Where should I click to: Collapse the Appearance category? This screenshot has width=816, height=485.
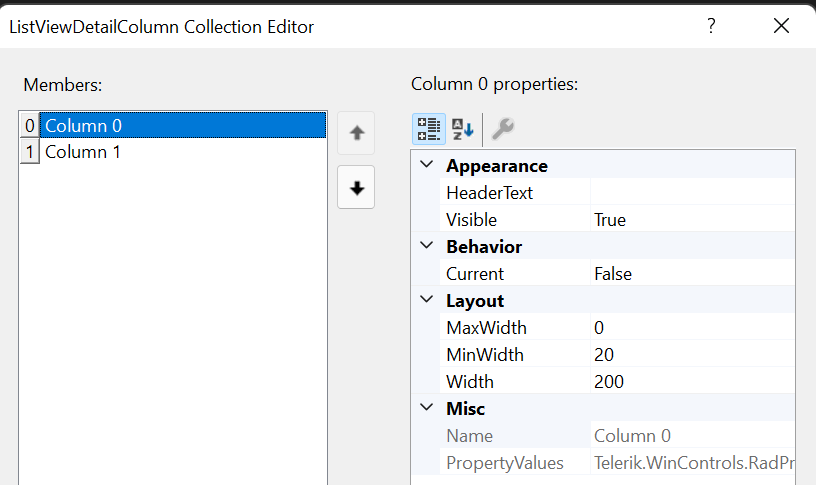(427, 165)
